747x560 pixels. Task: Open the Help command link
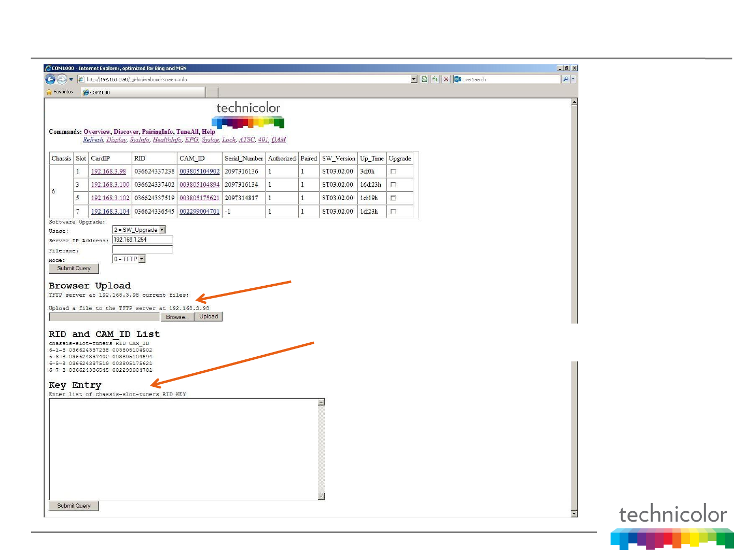208,132
